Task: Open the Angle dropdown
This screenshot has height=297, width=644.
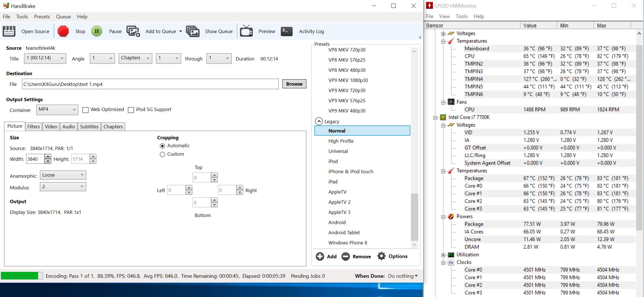Action: click(102, 58)
